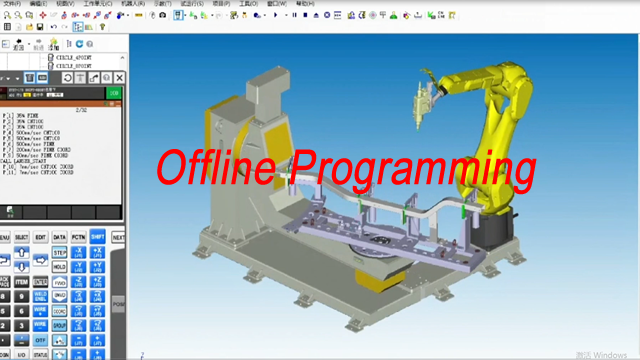Click the COORD pendant key
Screen dimensions: 640x360
60,311
